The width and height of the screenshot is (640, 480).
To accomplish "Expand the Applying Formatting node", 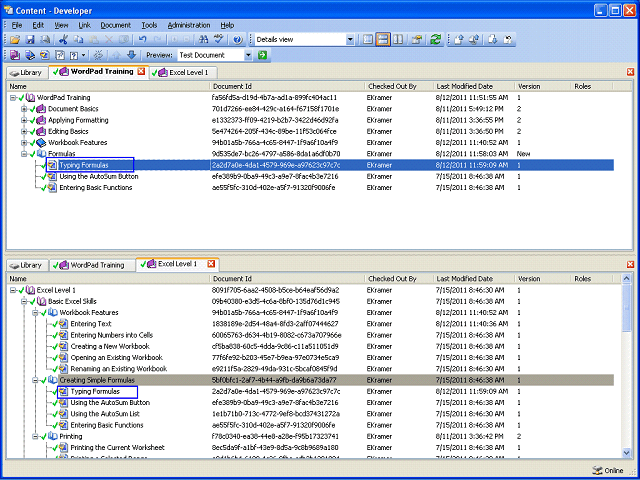I will pyautogui.click(x=24, y=120).
